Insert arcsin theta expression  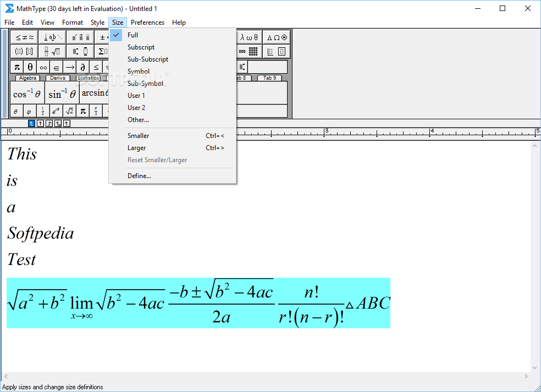coord(95,93)
